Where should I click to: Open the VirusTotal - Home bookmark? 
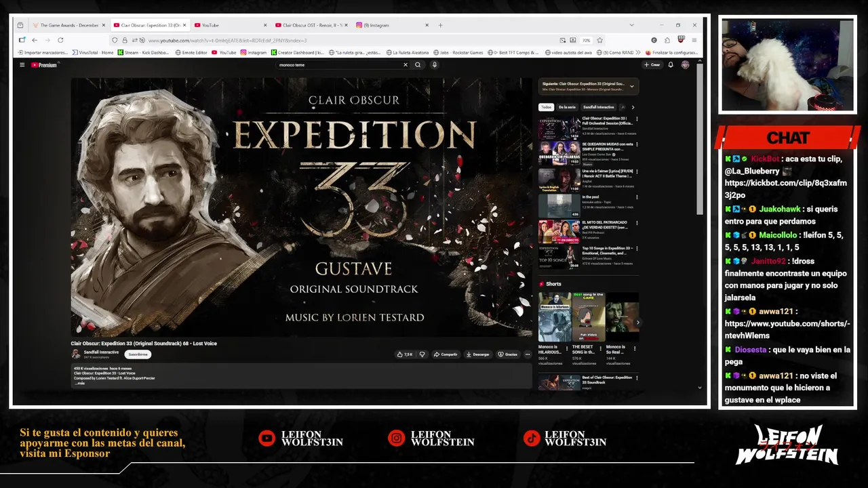coord(93,52)
